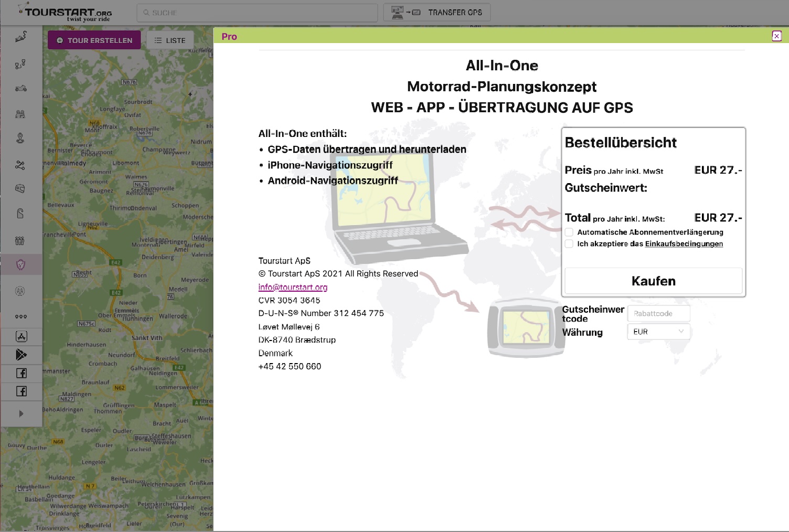Click the Transfer GPS button
Image resolution: width=789 pixels, height=532 pixels.
[x=437, y=13]
